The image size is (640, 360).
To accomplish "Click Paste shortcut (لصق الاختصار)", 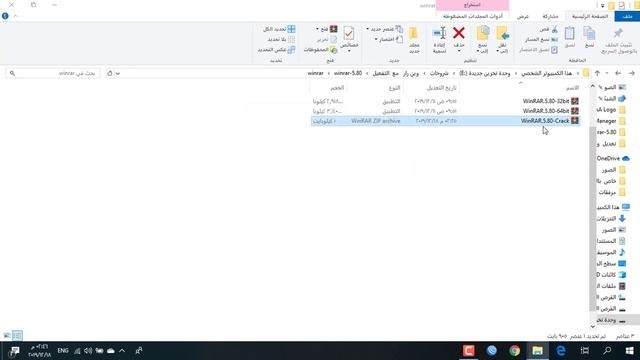I will [x=538, y=50].
